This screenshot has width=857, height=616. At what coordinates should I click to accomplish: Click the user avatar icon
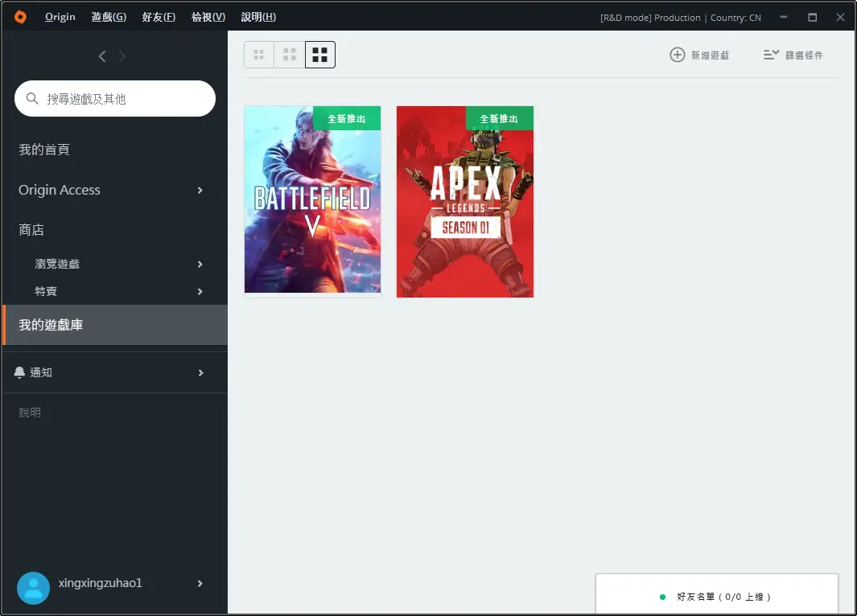(x=33, y=588)
